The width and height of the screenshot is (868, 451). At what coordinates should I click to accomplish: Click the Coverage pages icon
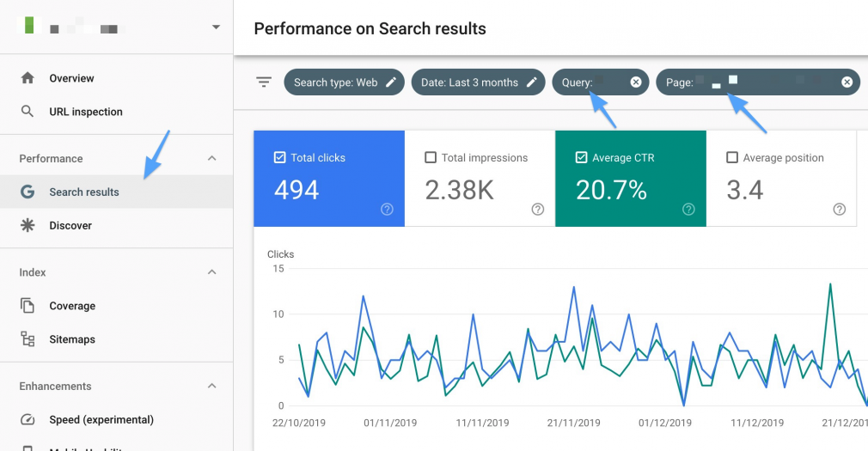click(x=28, y=306)
